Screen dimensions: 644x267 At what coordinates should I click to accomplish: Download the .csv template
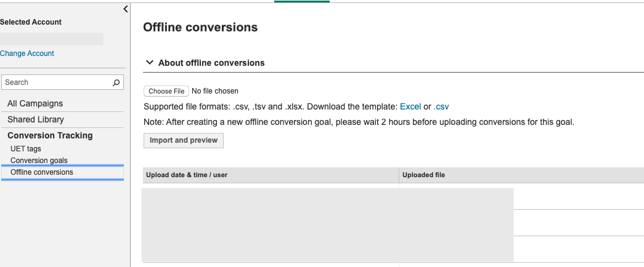[441, 106]
